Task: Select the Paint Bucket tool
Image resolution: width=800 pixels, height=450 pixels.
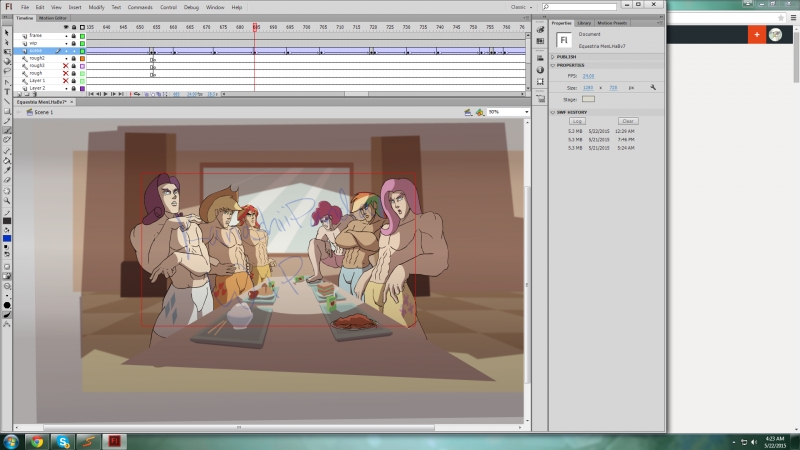Action: 7,161
